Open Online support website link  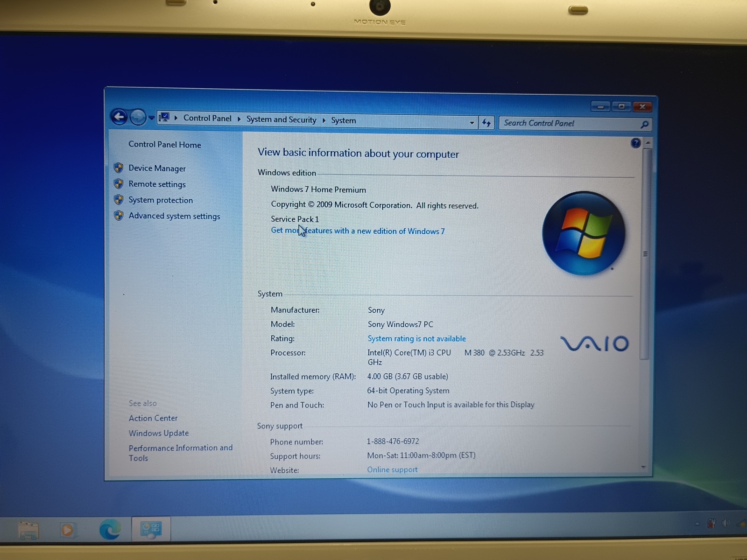point(392,470)
